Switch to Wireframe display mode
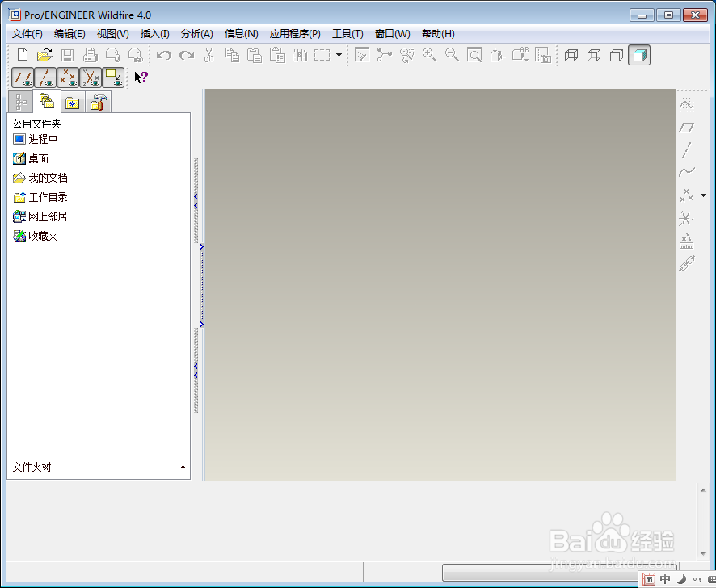The height and width of the screenshot is (588, 716). (571, 55)
